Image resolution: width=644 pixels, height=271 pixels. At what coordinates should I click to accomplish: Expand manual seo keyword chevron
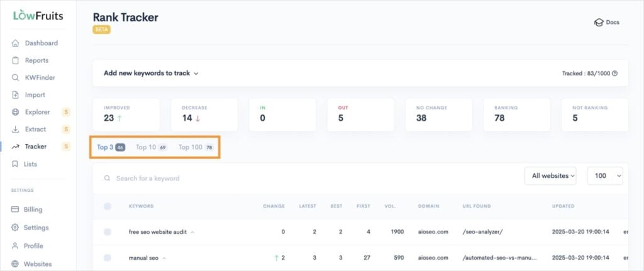pos(164,258)
